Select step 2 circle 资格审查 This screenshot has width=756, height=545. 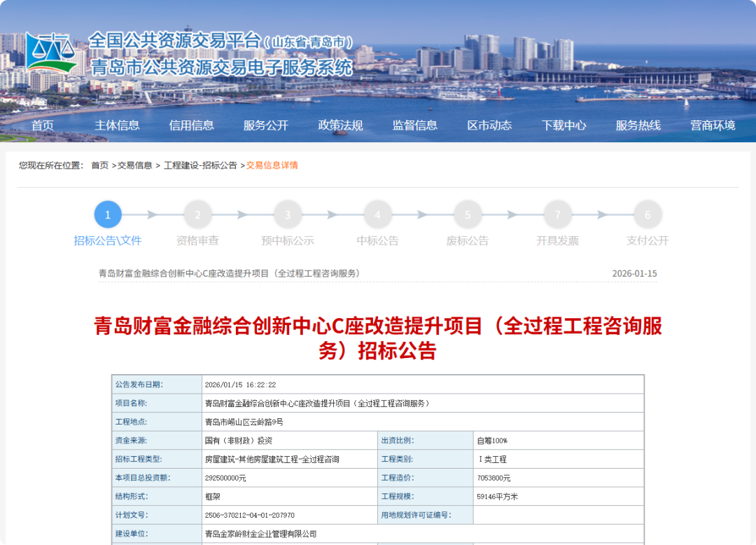(197, 215)
